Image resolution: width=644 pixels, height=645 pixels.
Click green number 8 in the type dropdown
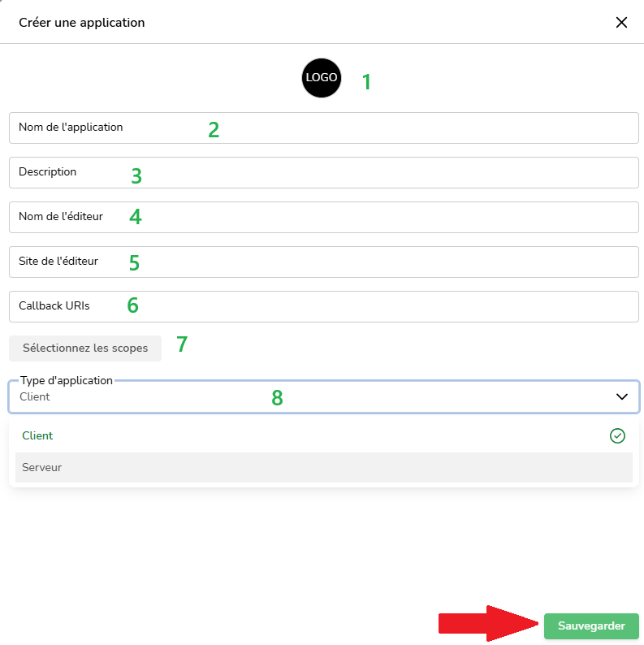(x=277, y=398)
